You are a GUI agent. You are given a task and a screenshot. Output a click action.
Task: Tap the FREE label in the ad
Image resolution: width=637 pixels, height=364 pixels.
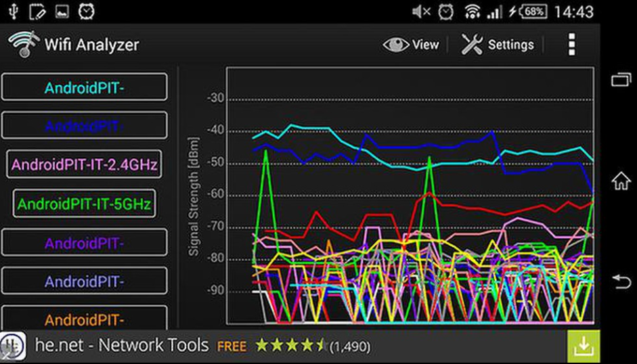coord(232,346)
